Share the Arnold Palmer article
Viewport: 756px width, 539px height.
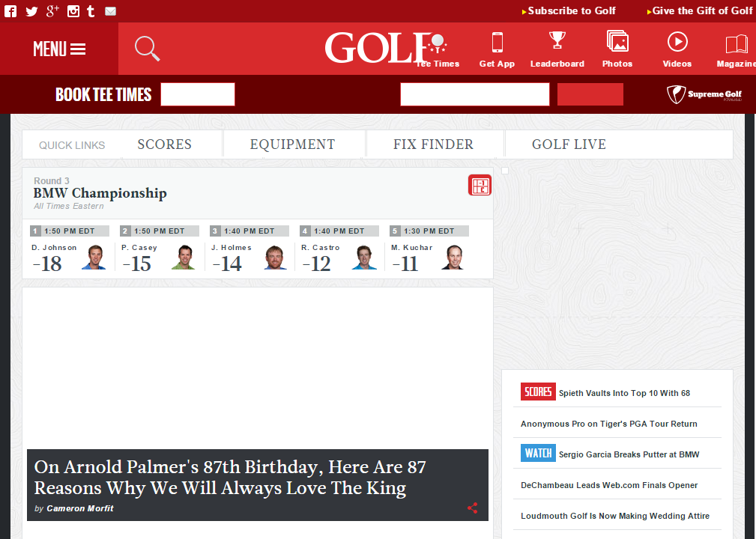coord(473,508)
